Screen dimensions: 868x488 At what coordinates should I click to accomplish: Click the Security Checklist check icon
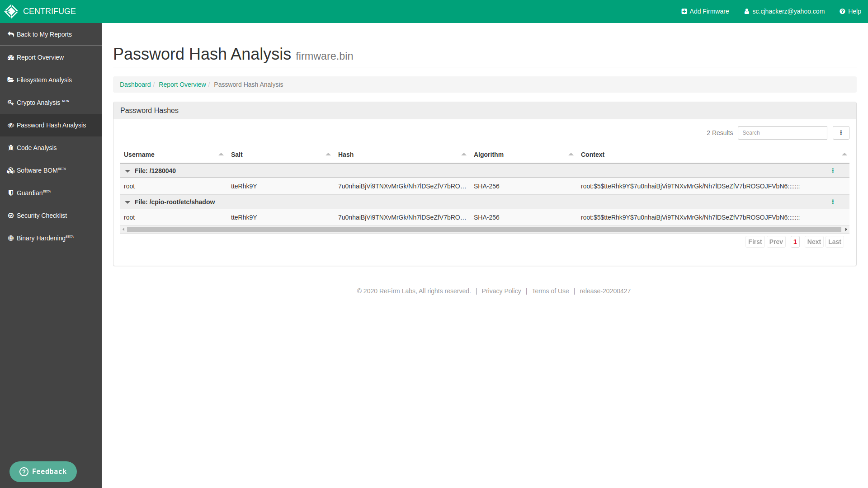(x=11, y=216)
